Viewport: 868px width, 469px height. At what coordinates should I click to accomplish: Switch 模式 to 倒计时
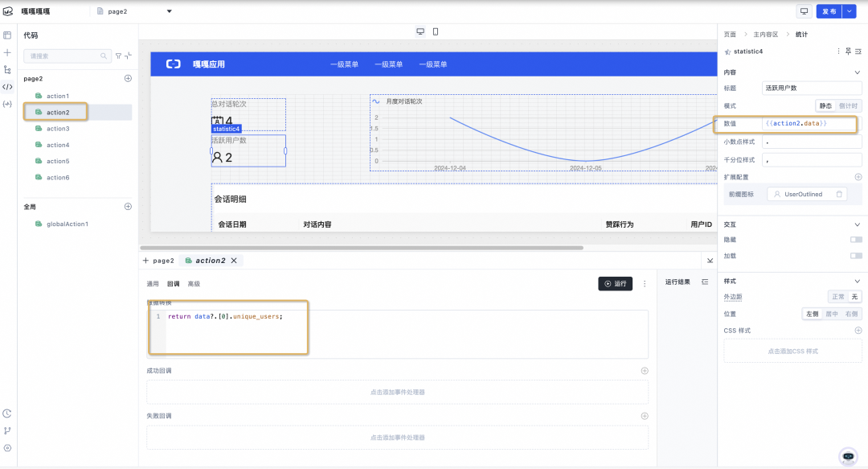point(847,105)
